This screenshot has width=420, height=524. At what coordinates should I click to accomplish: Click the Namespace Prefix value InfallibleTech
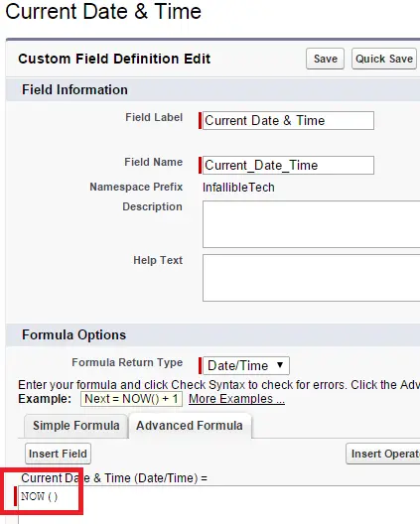click(x=238, y=188)
